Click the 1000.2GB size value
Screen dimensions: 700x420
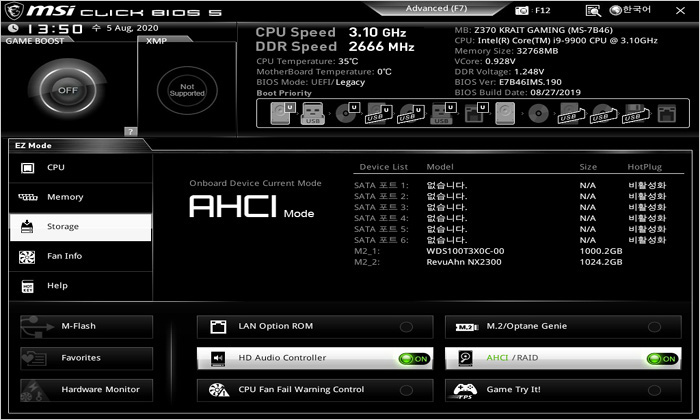click(601, 251)
